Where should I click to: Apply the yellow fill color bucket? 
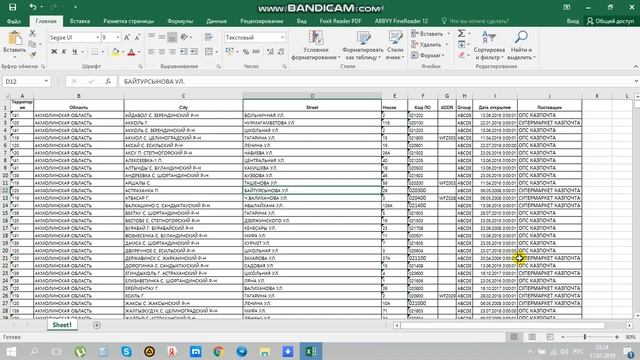coord(116,52)
